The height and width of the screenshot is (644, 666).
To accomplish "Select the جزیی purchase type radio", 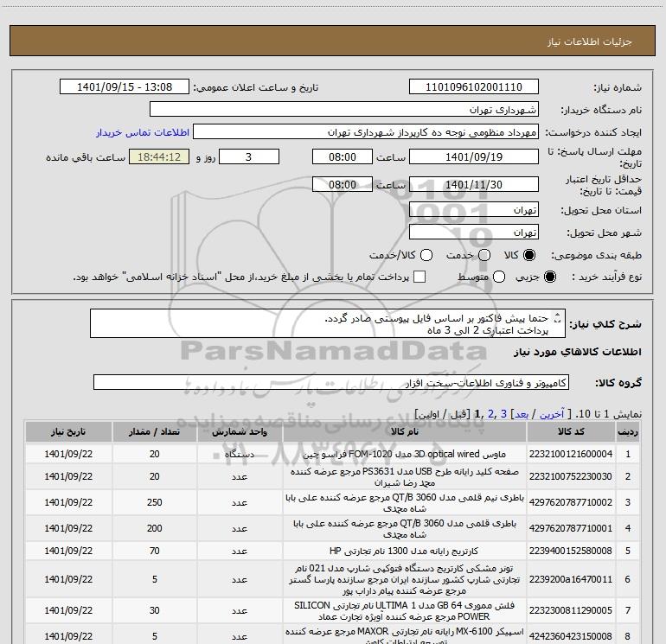I will pos(549,277).
